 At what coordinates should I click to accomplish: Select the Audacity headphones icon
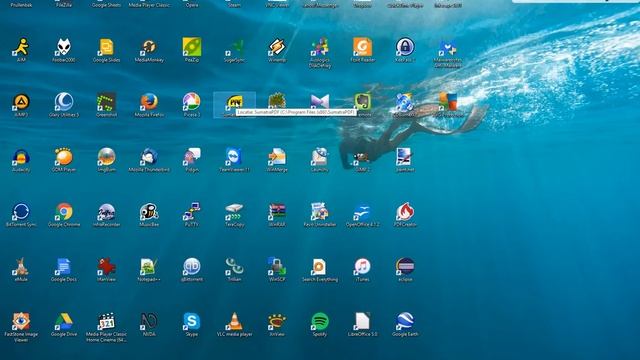coord(21,157)
